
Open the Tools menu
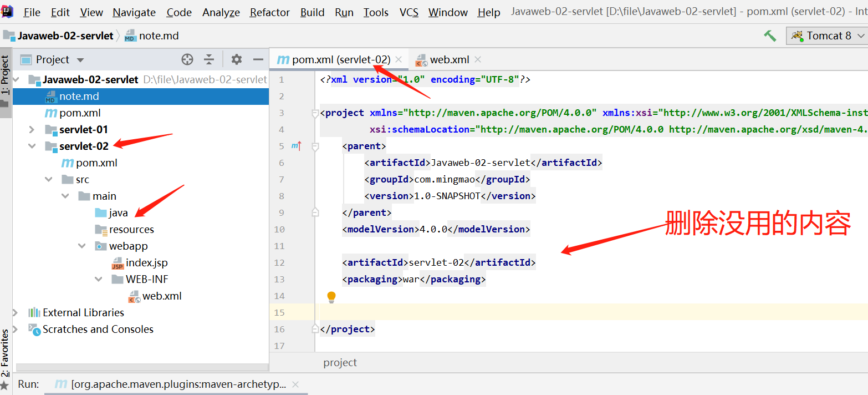(376, 12)
